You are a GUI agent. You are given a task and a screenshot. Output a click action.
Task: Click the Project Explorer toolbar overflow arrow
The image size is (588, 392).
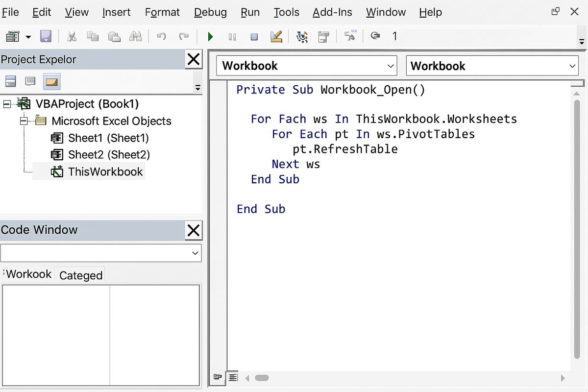(x=198, y=88)
